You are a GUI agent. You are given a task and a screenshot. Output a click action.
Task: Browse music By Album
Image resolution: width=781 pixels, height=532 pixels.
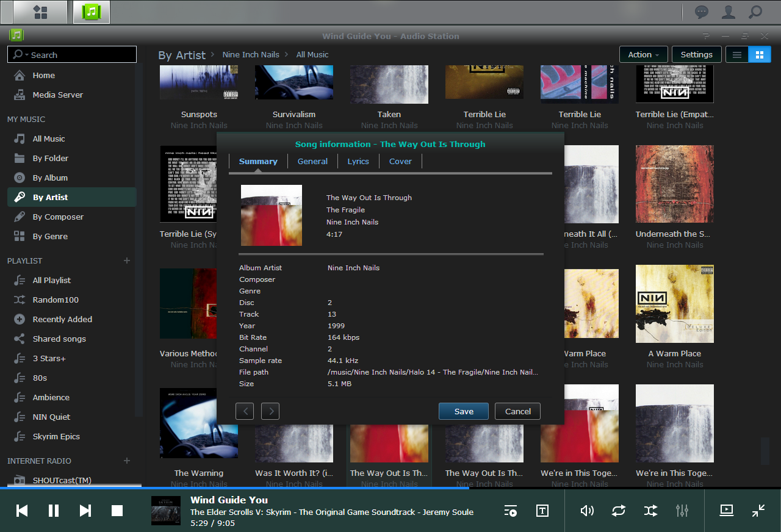tap(71, 178)
